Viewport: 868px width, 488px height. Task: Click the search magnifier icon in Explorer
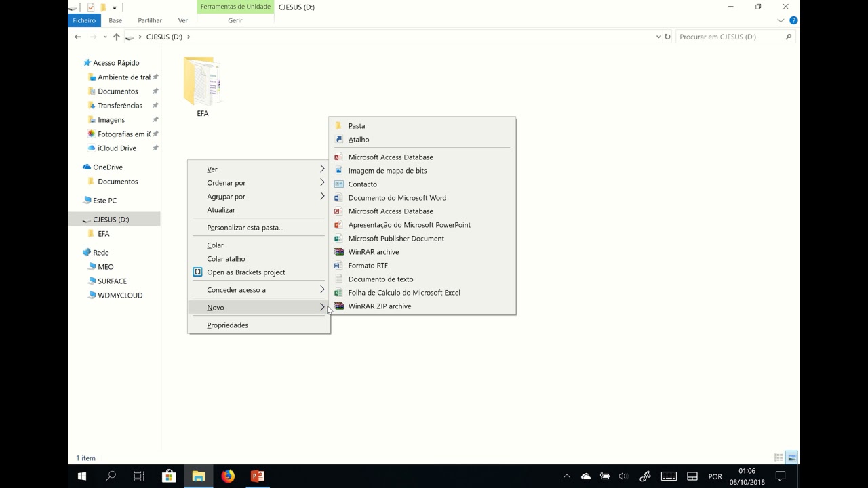point(789,37)
